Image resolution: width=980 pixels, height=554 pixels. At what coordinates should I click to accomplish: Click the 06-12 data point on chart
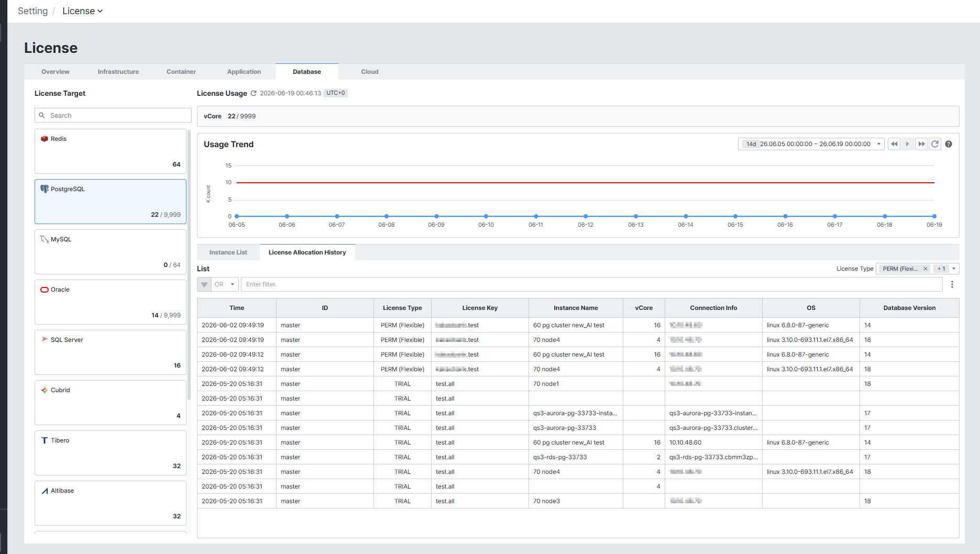[586, 216]
